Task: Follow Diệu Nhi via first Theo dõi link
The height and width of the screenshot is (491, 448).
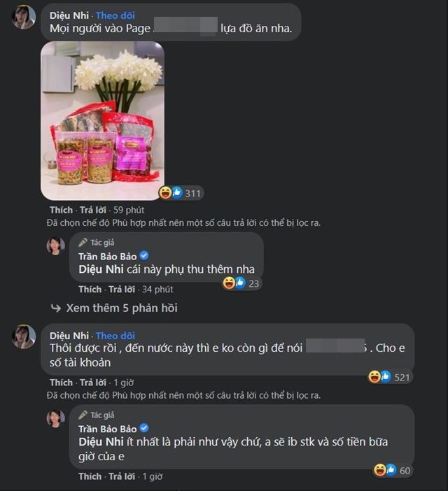Action: [x=115, y=15]
